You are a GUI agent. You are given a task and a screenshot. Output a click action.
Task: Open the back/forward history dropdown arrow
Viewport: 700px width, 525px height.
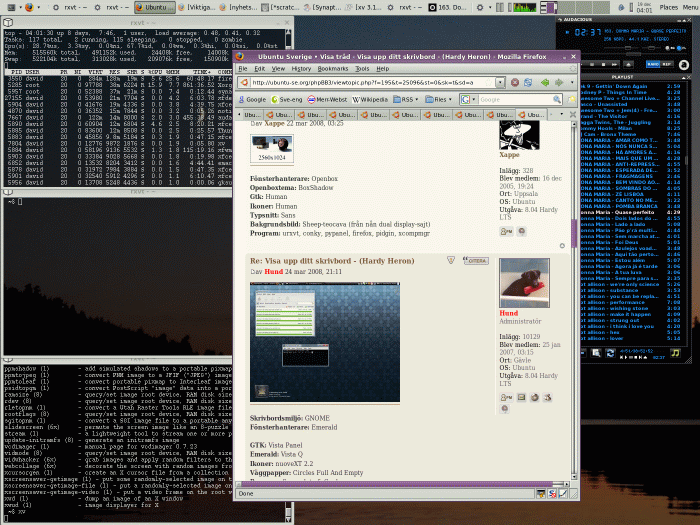click(572, 83)
